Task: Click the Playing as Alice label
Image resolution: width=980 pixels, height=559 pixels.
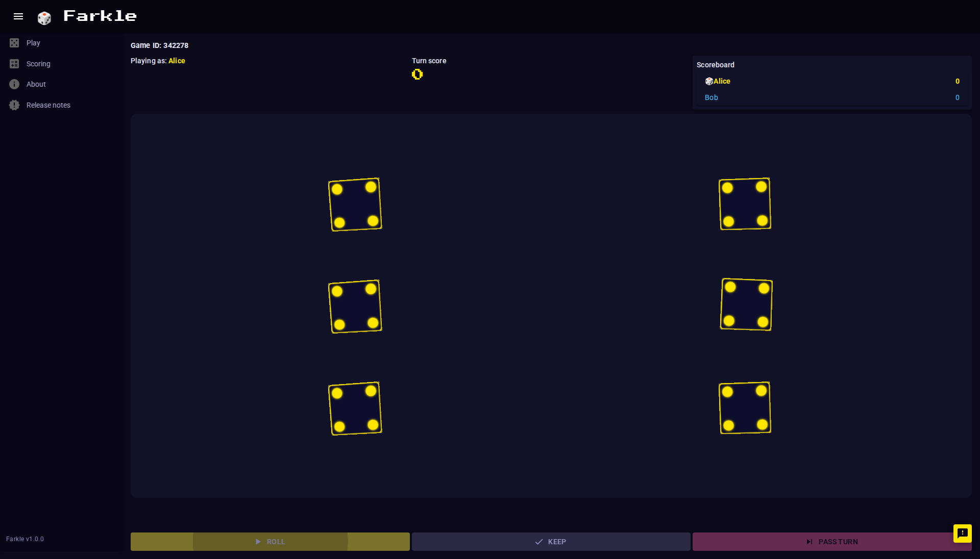Action: 158,61
